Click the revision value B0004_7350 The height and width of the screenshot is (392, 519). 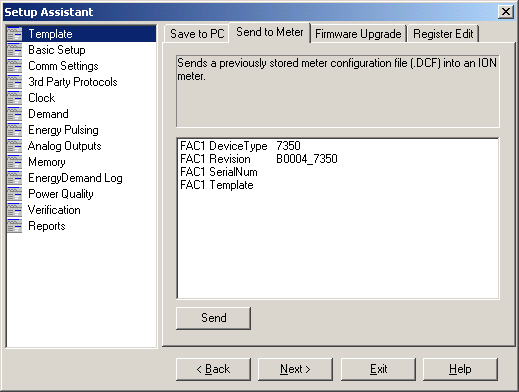point(307,159)
